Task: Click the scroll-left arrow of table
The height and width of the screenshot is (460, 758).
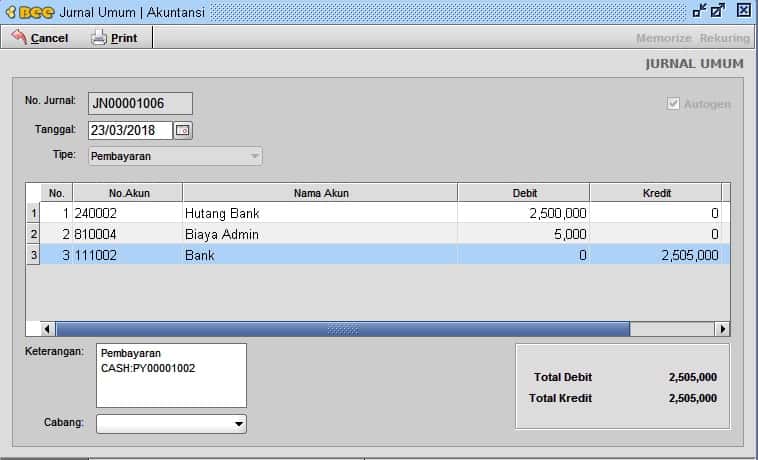Action: coord(48,329)
